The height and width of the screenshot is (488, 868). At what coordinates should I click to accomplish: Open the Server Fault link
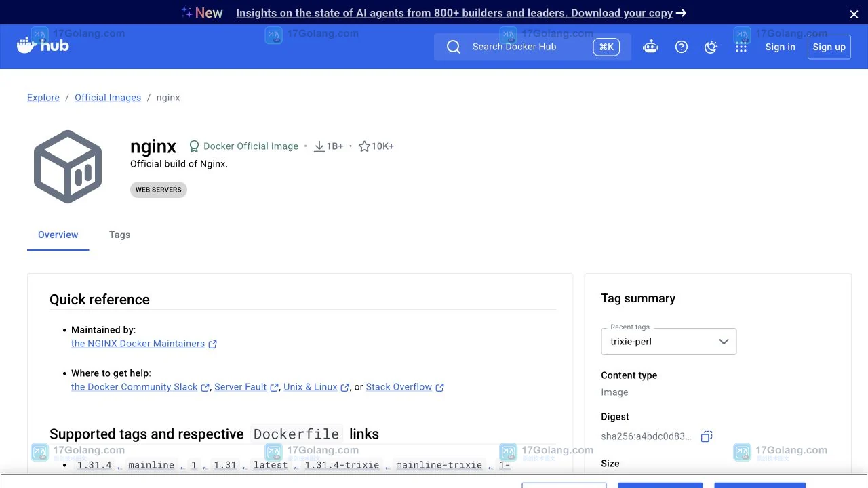241,387
